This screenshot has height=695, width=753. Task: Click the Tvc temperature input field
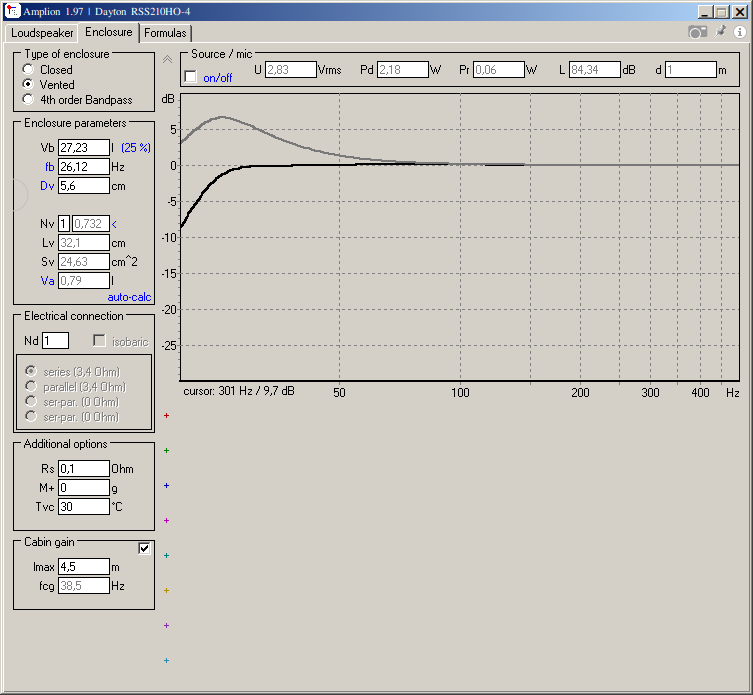tap(84, 506)
